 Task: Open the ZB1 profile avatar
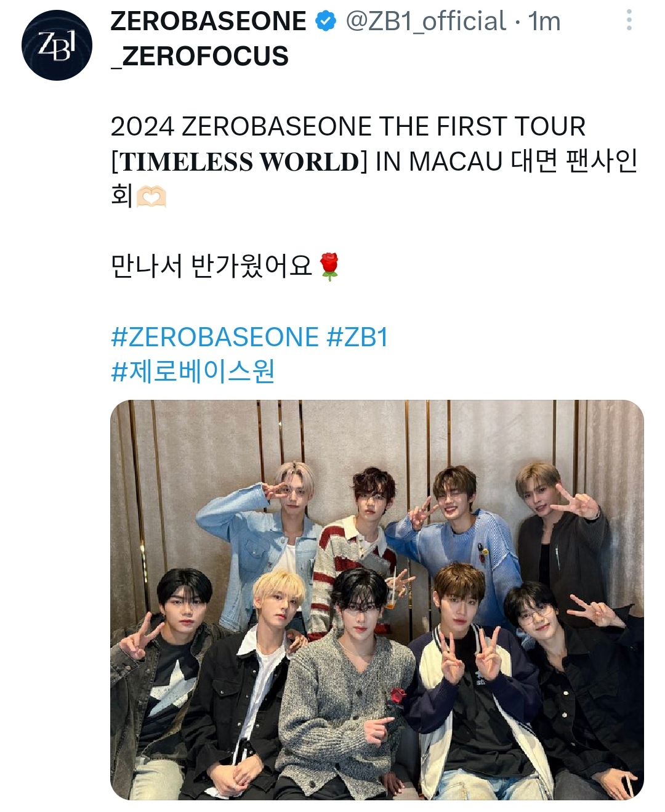tap(57, 45)
